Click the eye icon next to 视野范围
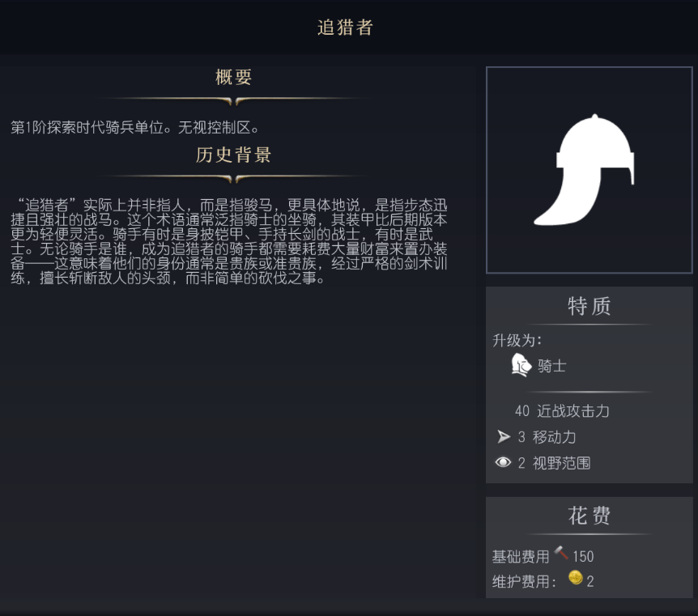Screen dimensions: 698x616 pos(504,463)
